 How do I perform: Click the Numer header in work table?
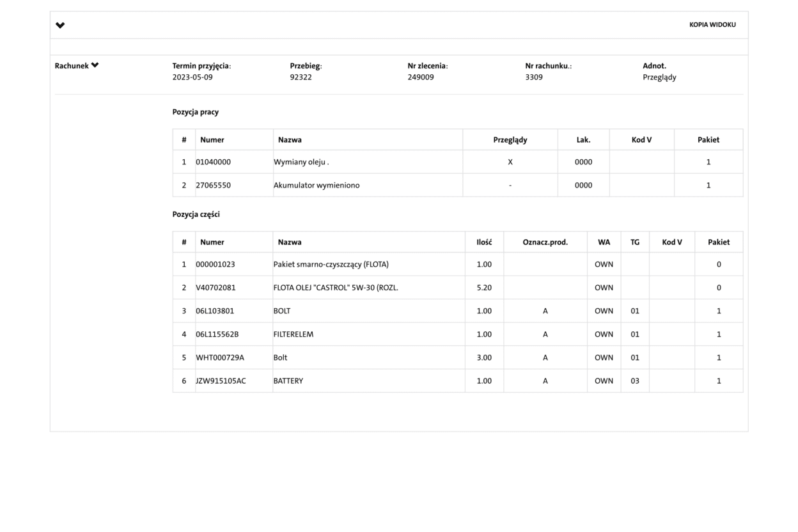click(212, 140)
